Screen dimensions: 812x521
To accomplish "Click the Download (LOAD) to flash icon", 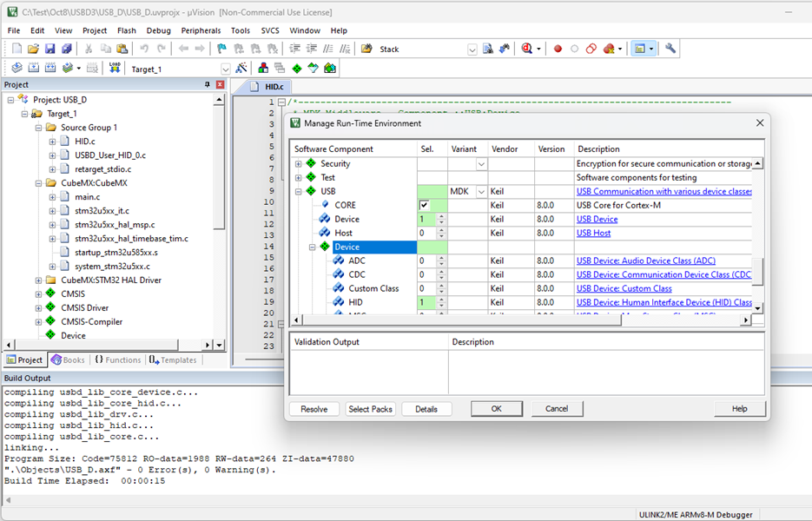I will (115, 69).
